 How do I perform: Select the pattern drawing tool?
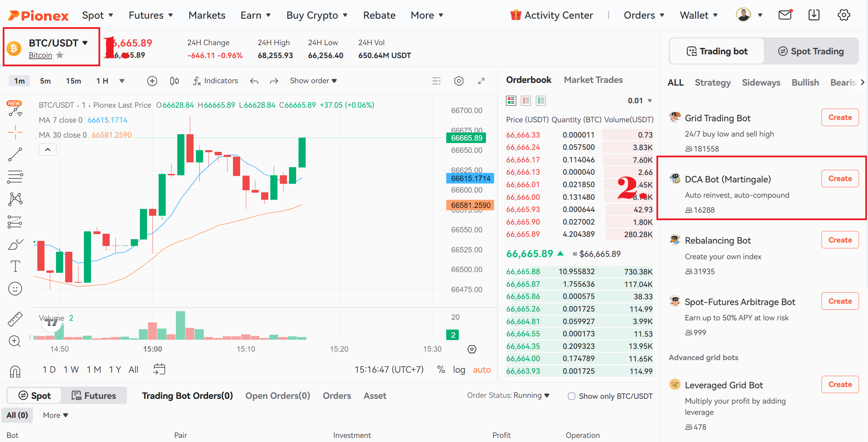pyautogui.click(x=15, y=199)
